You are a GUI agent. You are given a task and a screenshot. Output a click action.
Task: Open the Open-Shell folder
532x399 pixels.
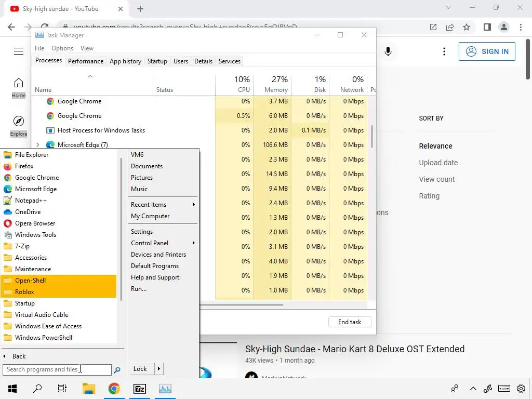pos(59,281)
